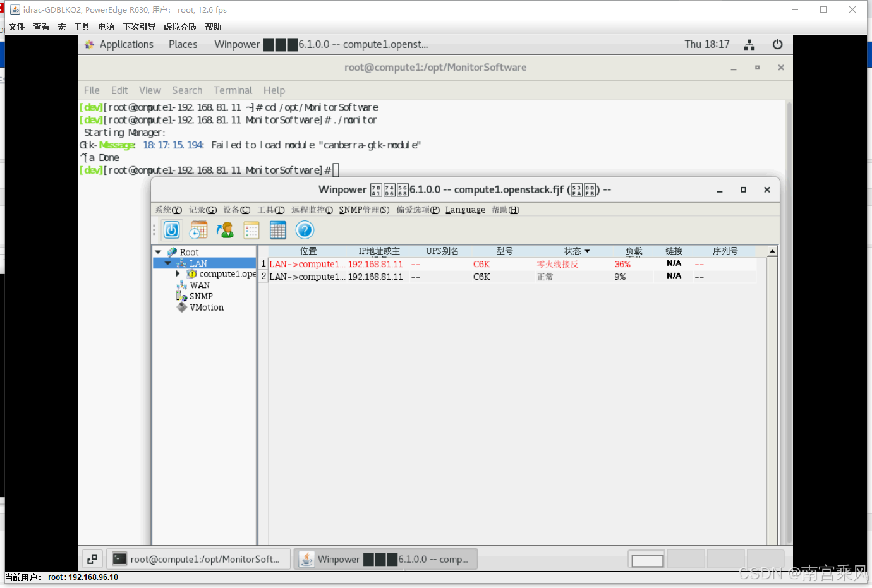Open the 工具(T) menu in Winpower
The width and height of the screenshot is (872, 588).
coord(271,210)
